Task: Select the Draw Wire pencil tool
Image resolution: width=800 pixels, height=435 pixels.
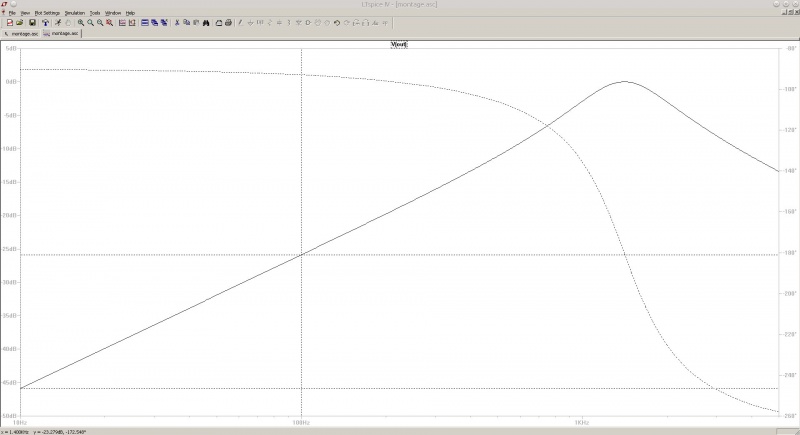Action: [x=240, y=23]
